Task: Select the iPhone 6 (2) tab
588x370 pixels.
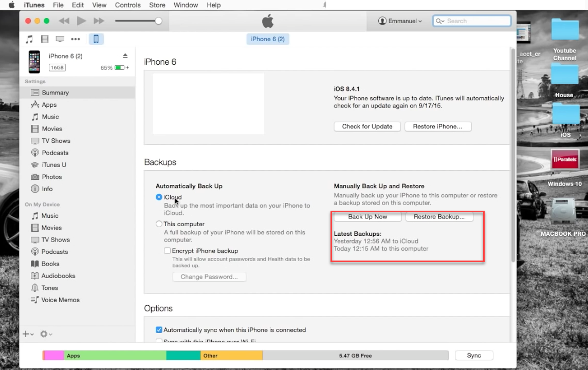Action: (x=268, y=39)
